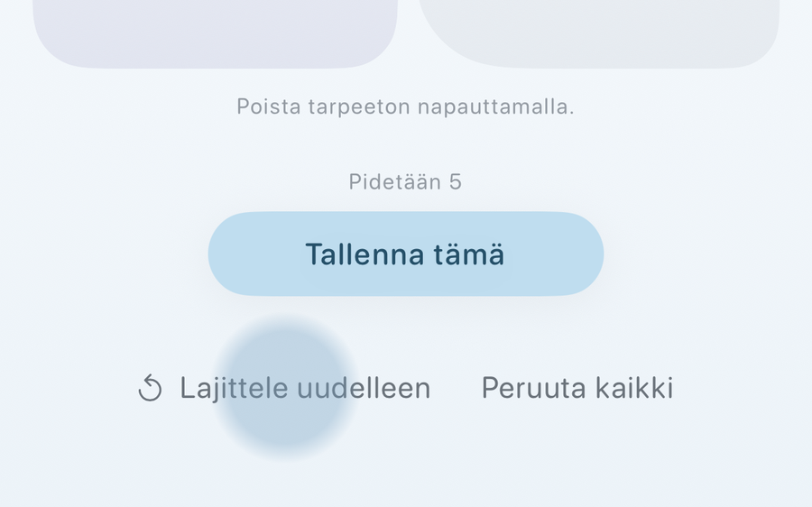Choose the Lajittele uudelleen text link

pos(305,388)
